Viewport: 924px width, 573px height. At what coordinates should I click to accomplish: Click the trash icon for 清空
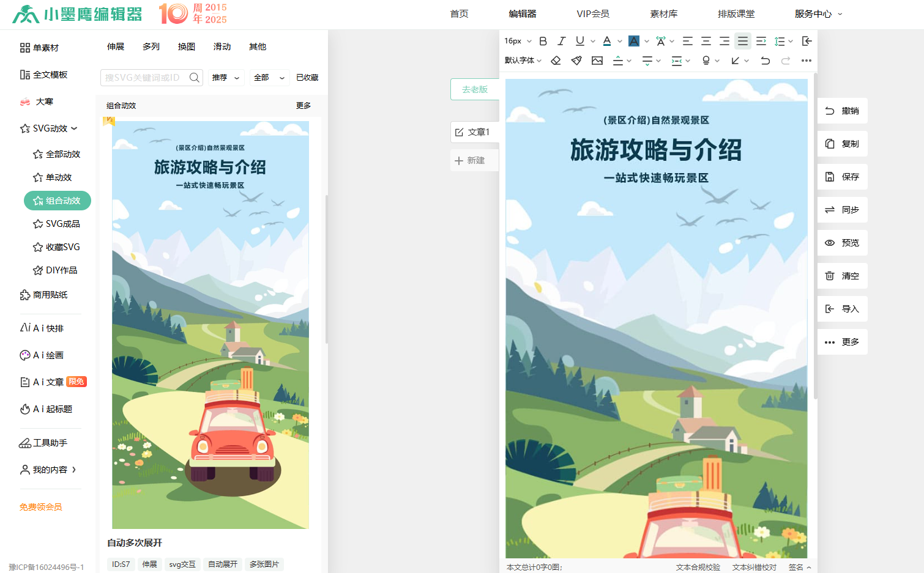coord(830,276)
